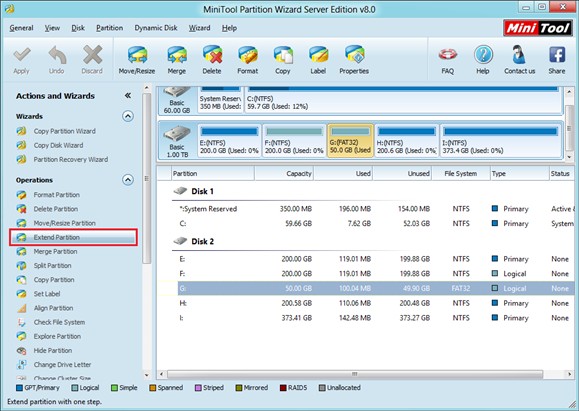This screenshot has height=411, width=579.
Task: Choose Change Drive Letter operation
Action: [x=54, y=364]
